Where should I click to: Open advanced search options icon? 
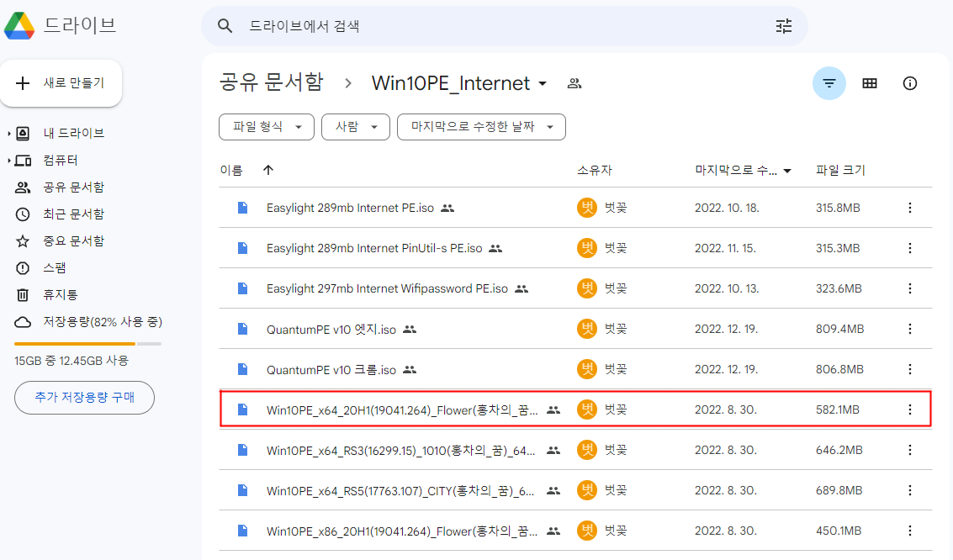pyautogui.click(x=784, y=26)
